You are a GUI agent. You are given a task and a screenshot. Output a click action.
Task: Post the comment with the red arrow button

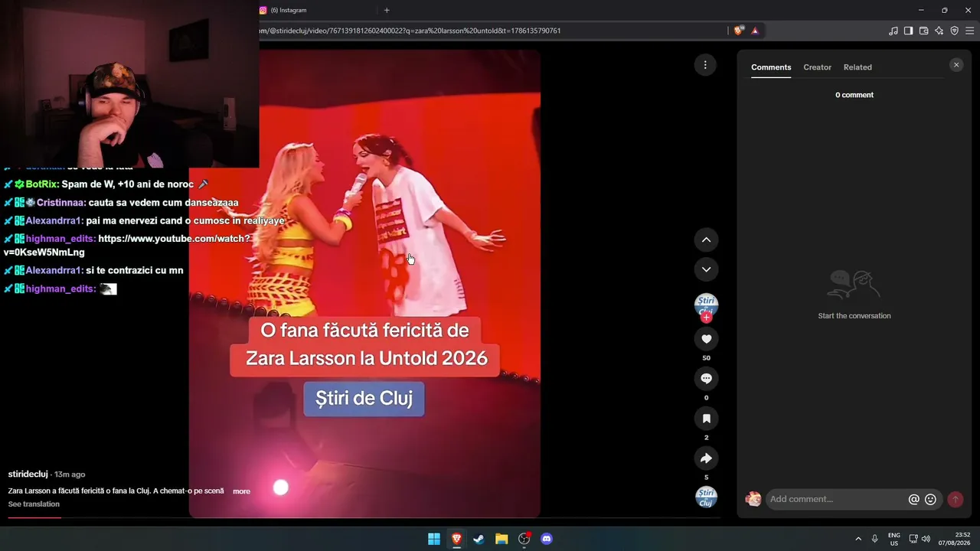[x=955, y=499]
